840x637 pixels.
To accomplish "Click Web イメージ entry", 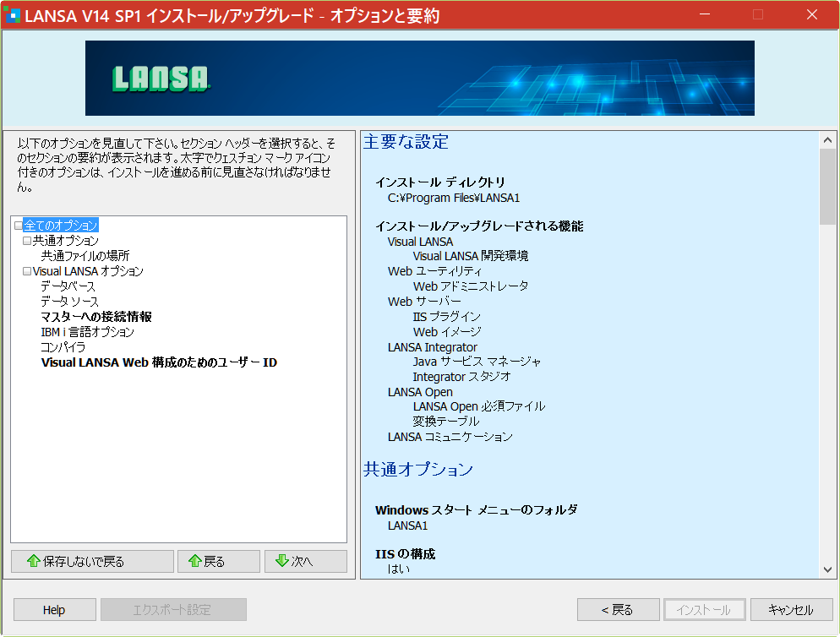I will pos(447,332).
